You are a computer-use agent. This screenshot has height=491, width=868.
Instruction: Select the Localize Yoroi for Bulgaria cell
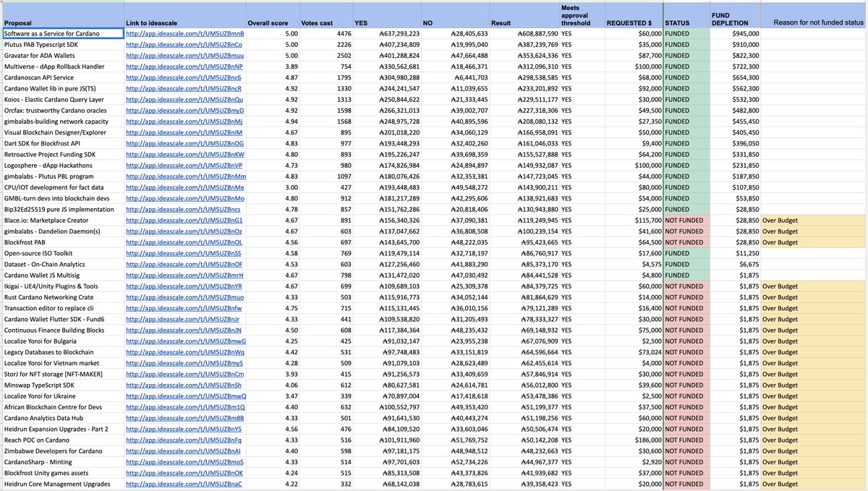[61, 341]
